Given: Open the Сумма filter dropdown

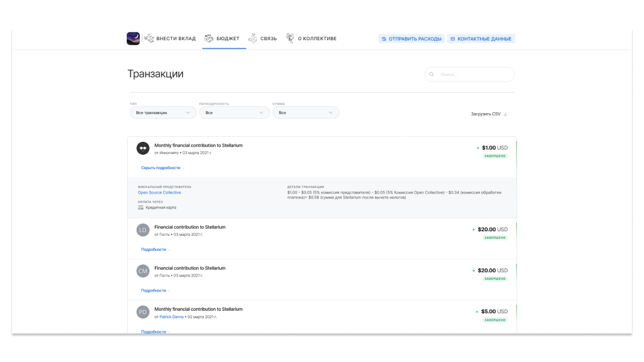Looking at the screenshot, I should [305, 113].
